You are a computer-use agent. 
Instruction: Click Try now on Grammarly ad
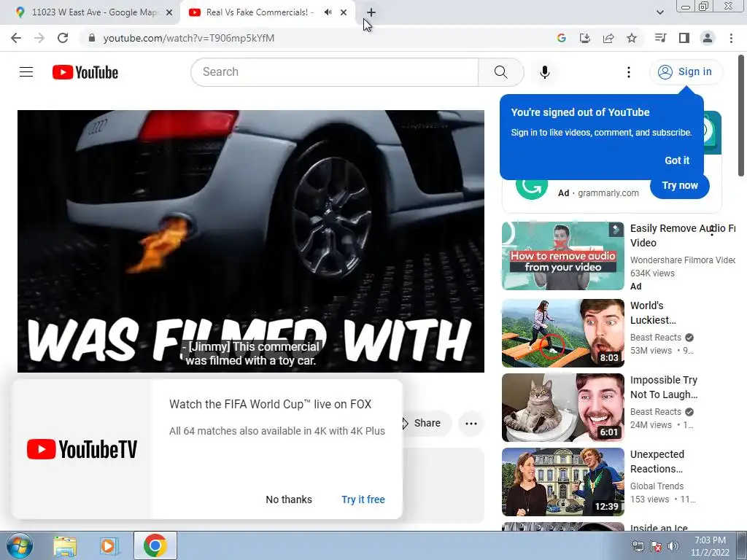680,186
